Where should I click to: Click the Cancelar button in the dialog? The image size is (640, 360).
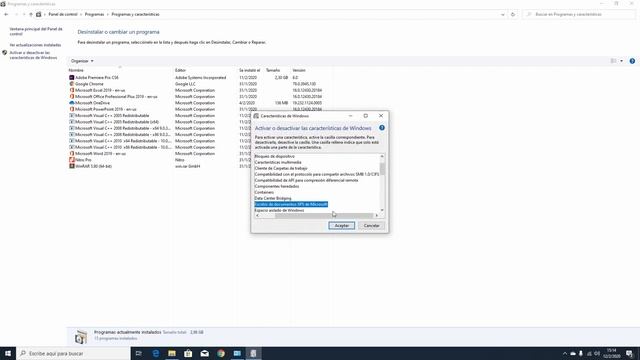(371, 226)
